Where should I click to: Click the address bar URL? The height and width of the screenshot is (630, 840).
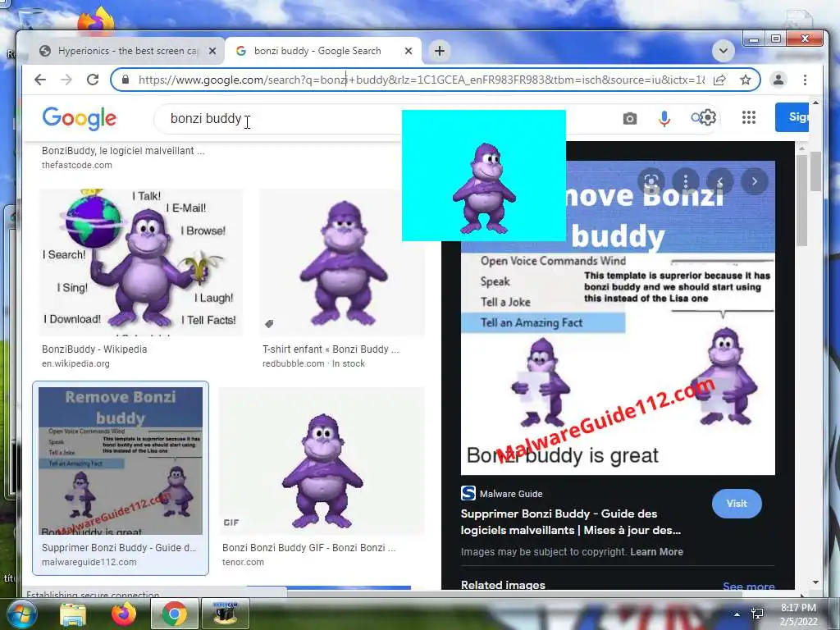click(x=422, y=80)
